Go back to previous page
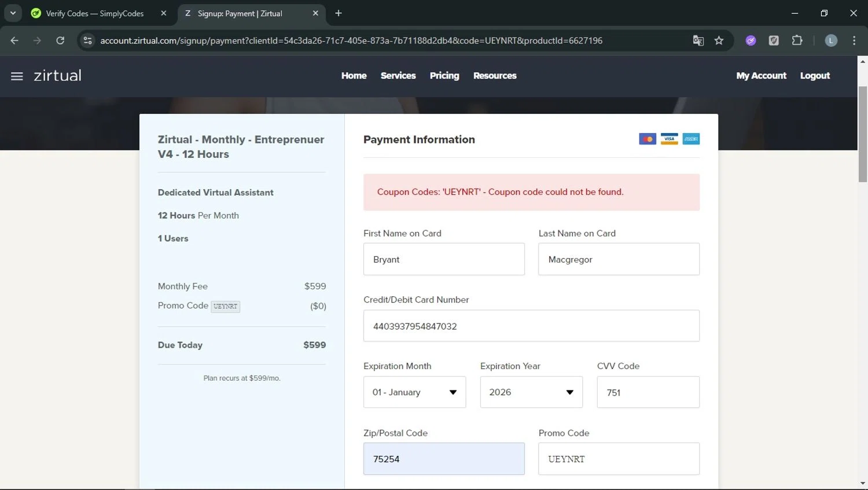The height and width of the screenshot is (490, 868). [x=14, y=40]
